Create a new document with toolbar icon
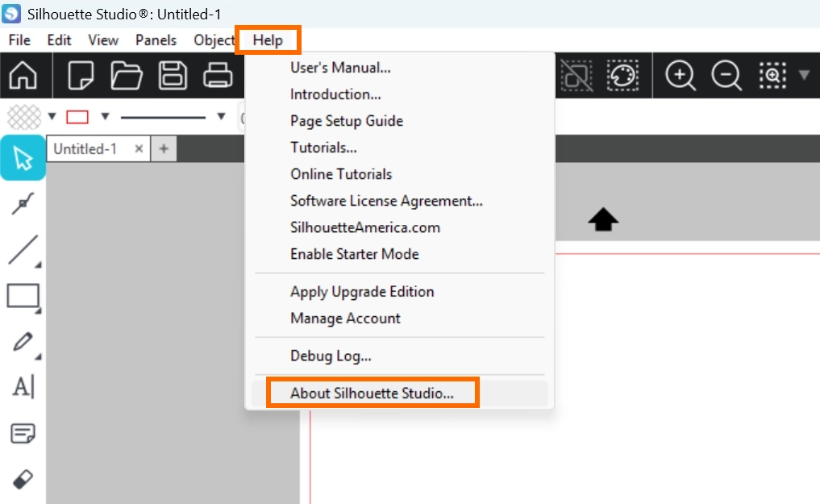Image resolution: width=820 pixels, height=504 pixels. point(81,76)
